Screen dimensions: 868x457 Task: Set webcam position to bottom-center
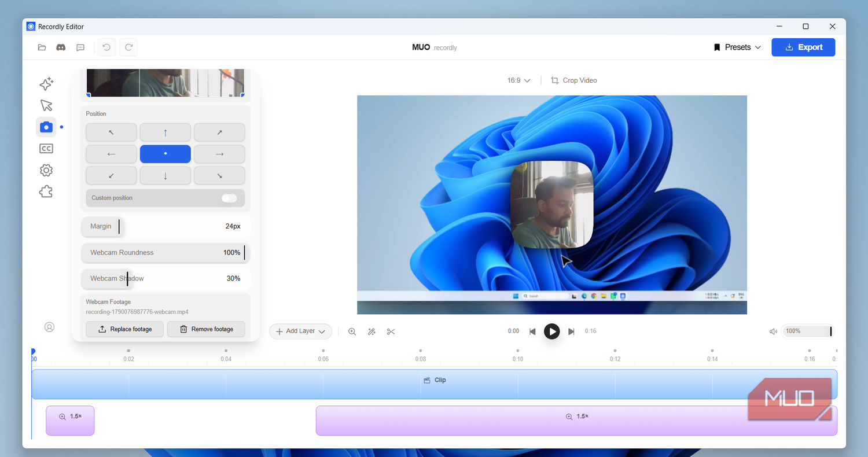(x=165, y=175)
